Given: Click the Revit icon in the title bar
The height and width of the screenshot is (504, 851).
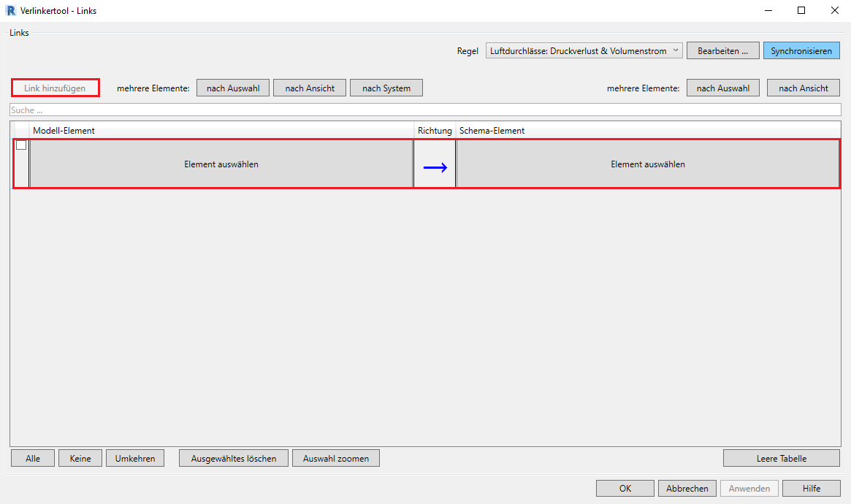Looking at the screenshot, I should point(11,11).
